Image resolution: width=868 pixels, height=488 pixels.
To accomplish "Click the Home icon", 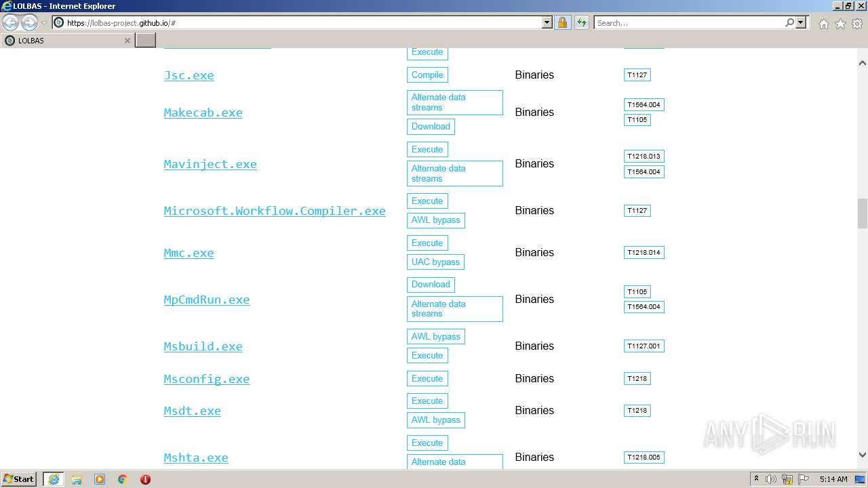I will click(x=823, y=24).
